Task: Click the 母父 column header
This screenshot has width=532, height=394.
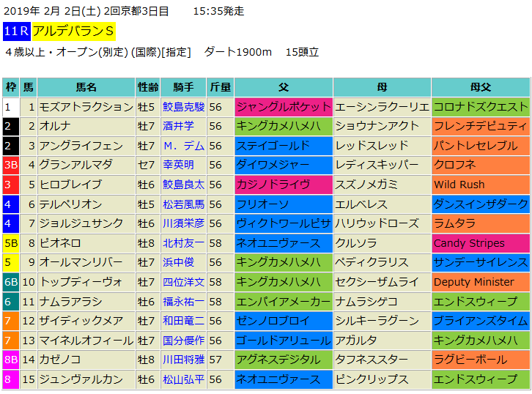Action: 481,87
